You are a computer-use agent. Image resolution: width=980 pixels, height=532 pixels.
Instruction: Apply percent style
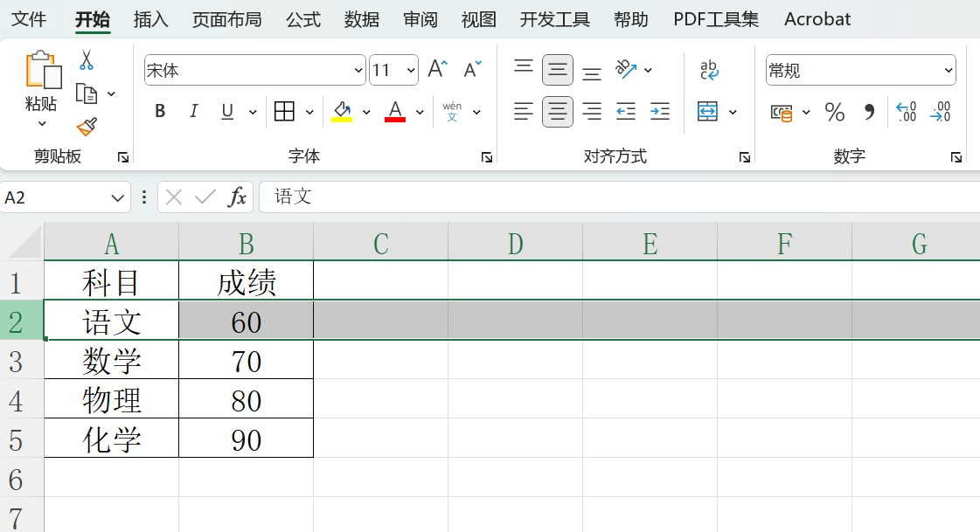coord(834,112)
